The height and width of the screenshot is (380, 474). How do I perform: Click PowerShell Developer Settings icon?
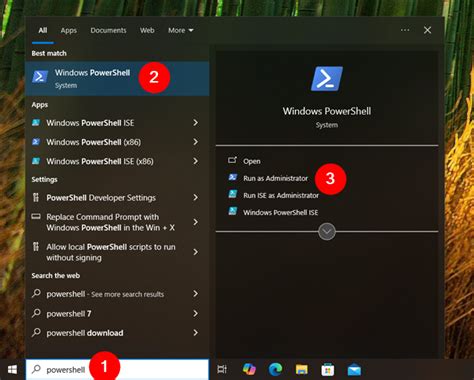pos(36,197)
